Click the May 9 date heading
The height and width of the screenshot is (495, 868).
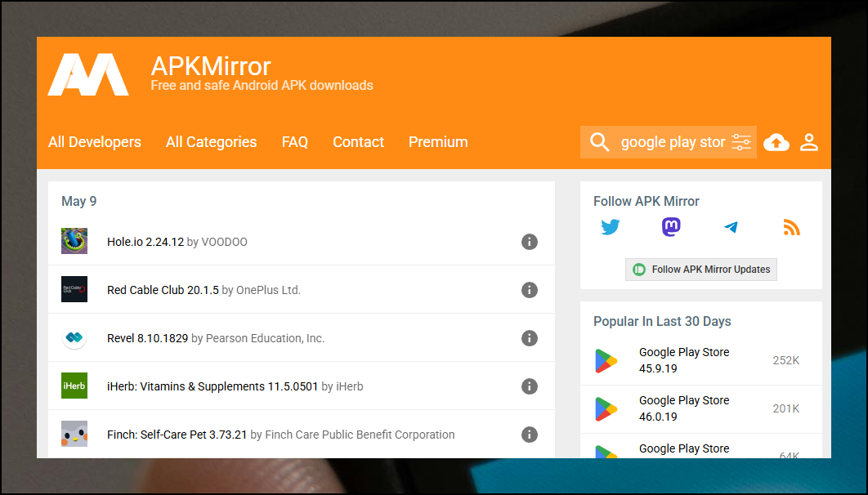click(x=78, y=201)
